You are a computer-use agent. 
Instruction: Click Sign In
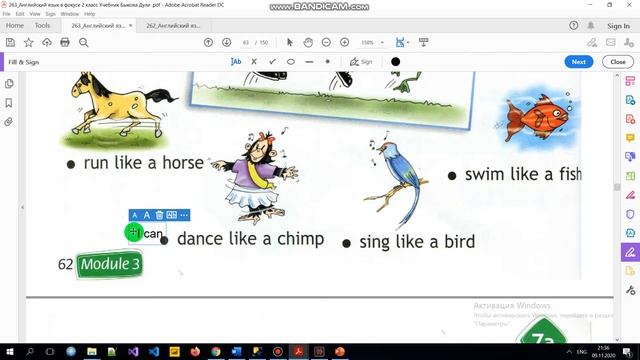click(618, 26)
